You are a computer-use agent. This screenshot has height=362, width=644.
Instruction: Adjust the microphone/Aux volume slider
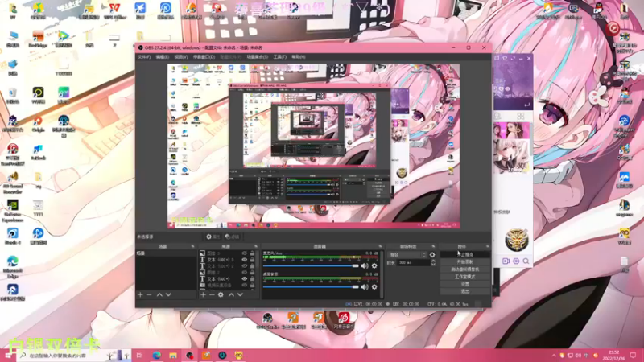(311, 266)
